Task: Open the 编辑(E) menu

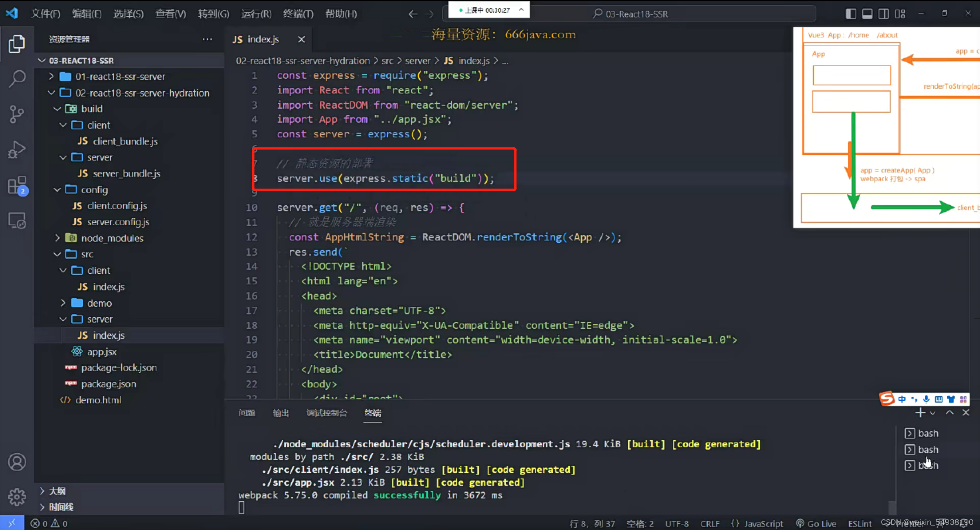Action: pyautogui.click(x=87, y=14)
